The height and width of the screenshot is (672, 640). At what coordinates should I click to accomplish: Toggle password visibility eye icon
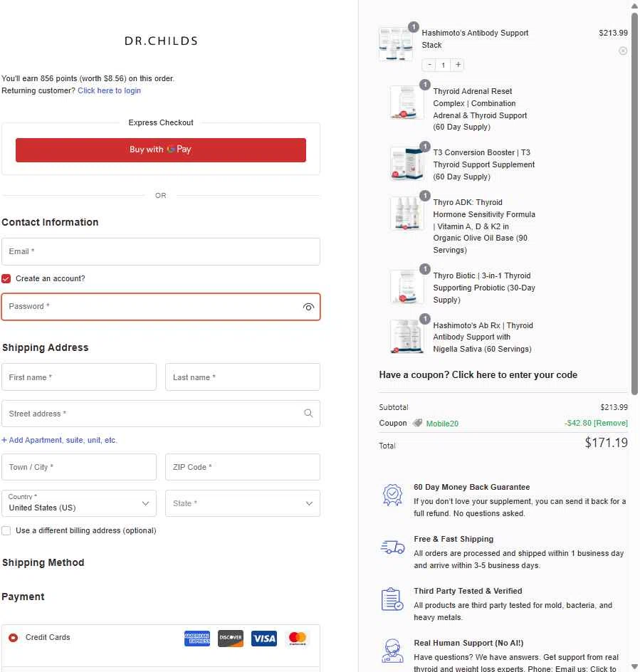pyautogui.click(x=308, y=307)
